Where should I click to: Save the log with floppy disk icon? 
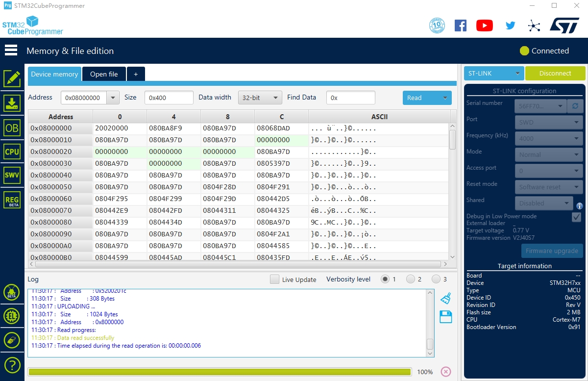click(445, 317)
